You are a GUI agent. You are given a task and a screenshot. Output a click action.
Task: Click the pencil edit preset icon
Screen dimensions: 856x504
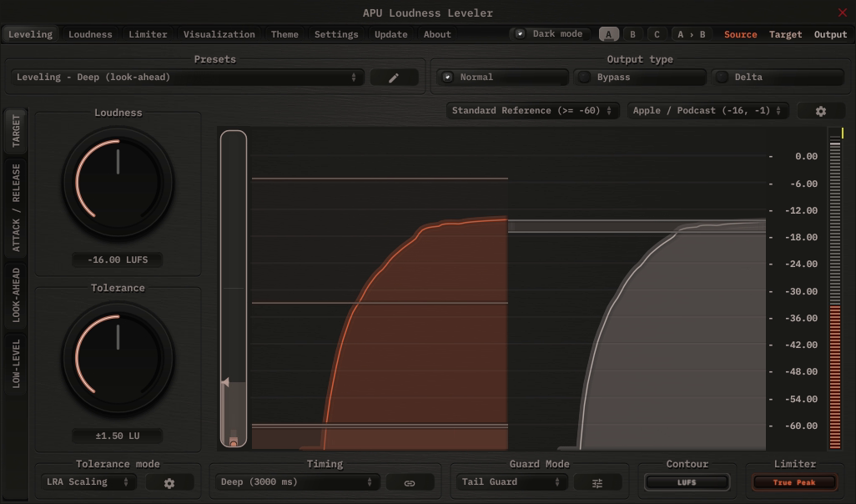[394, 78]
